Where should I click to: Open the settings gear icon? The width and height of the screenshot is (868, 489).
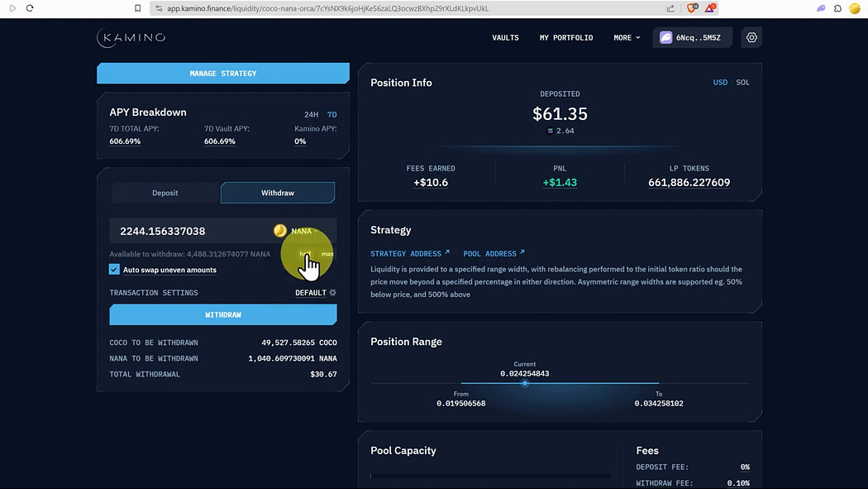pos(751,38)
